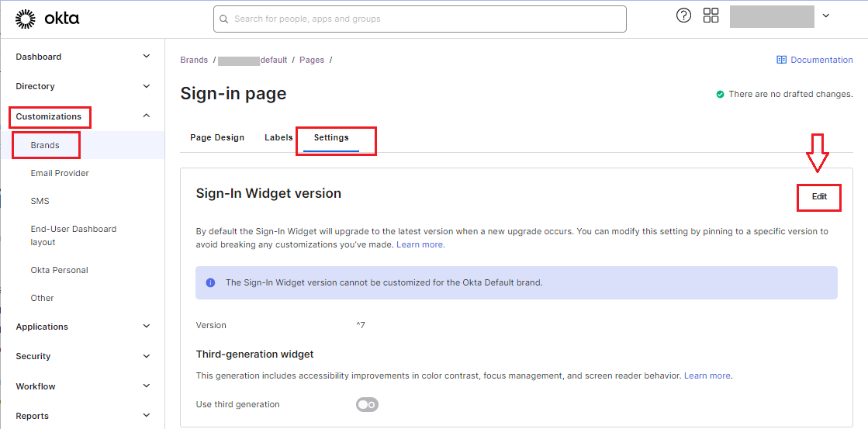Open the apps grid icon

[711, 16]
